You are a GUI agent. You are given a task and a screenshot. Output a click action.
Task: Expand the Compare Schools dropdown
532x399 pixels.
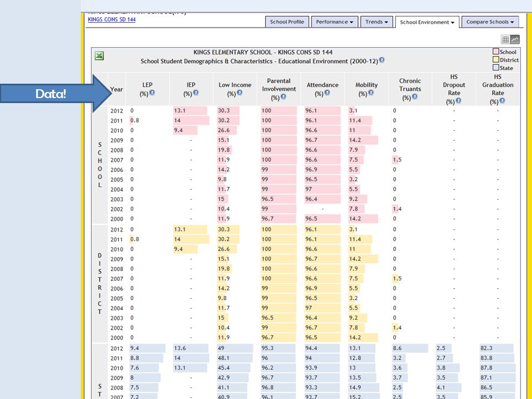490,22
